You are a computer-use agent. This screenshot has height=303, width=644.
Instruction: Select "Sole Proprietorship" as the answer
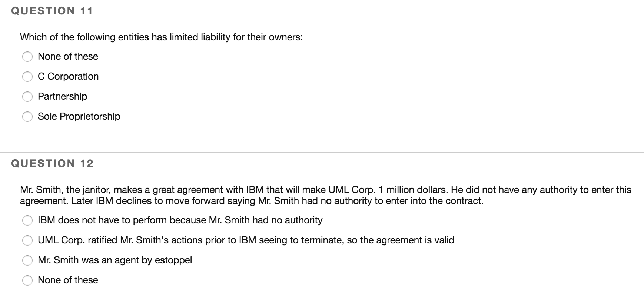pyautogui.click(x=27, y=117)
